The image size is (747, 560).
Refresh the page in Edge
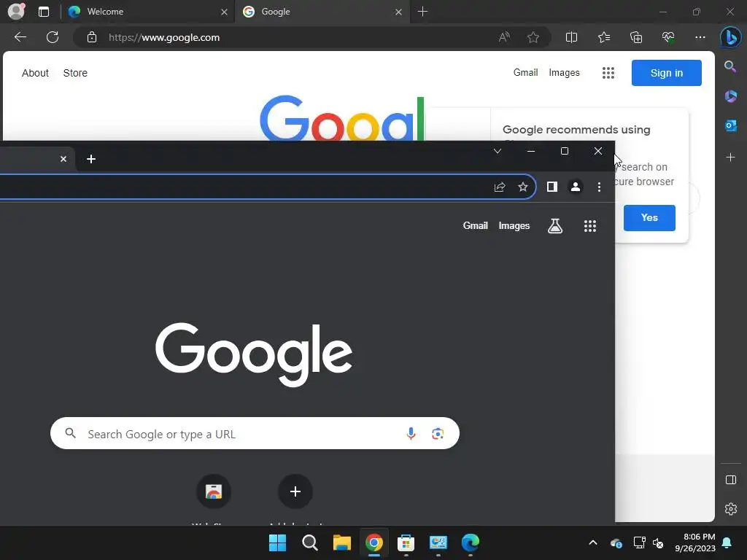pyautogui.click(x=53, y=37)
